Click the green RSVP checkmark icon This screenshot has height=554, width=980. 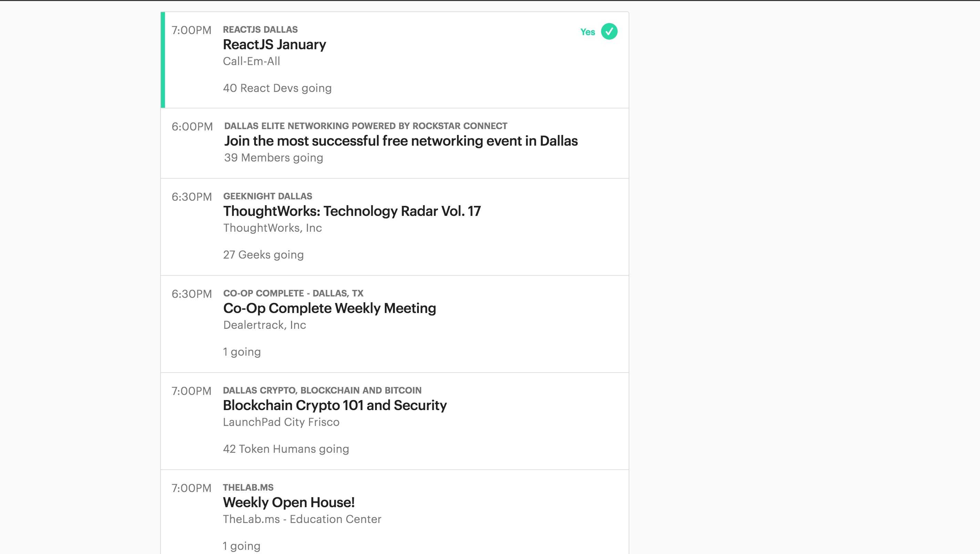point(609,32)
